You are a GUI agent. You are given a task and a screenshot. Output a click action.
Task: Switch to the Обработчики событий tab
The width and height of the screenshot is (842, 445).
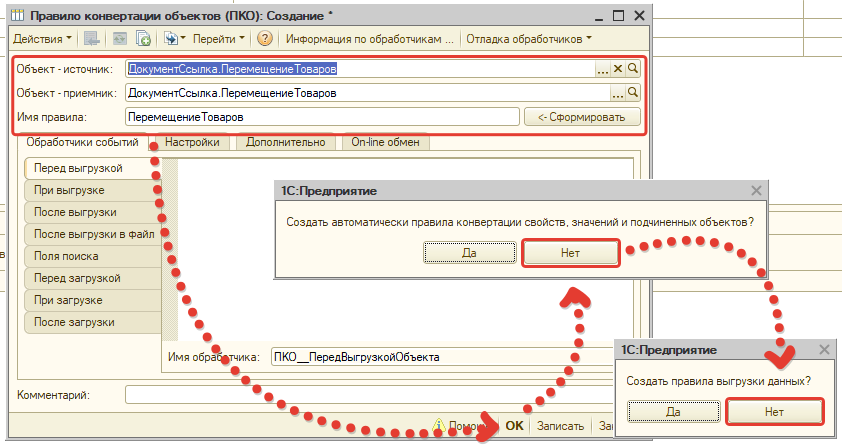83,142
